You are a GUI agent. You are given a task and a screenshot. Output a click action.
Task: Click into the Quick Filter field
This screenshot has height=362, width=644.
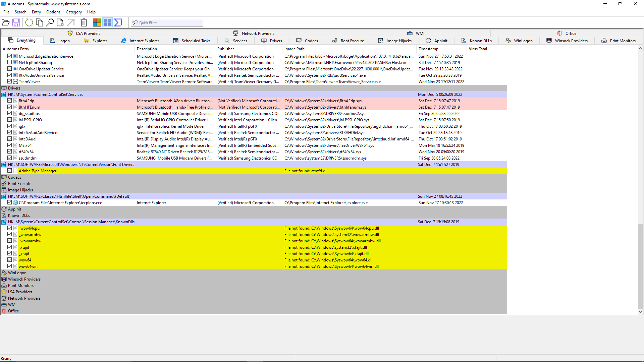[x=169, y=23]
